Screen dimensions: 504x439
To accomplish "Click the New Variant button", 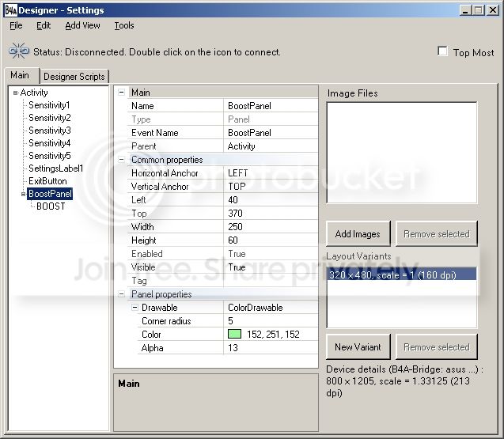I will tap(358, 346).
